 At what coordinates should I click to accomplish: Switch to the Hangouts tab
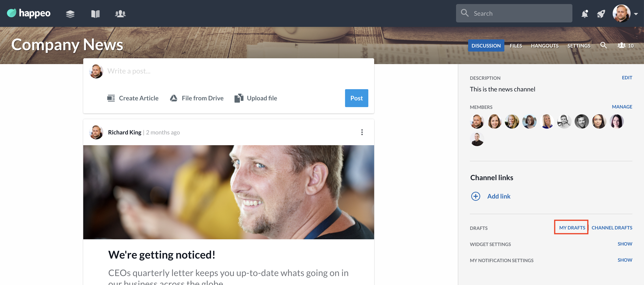[x=544, y=45]
